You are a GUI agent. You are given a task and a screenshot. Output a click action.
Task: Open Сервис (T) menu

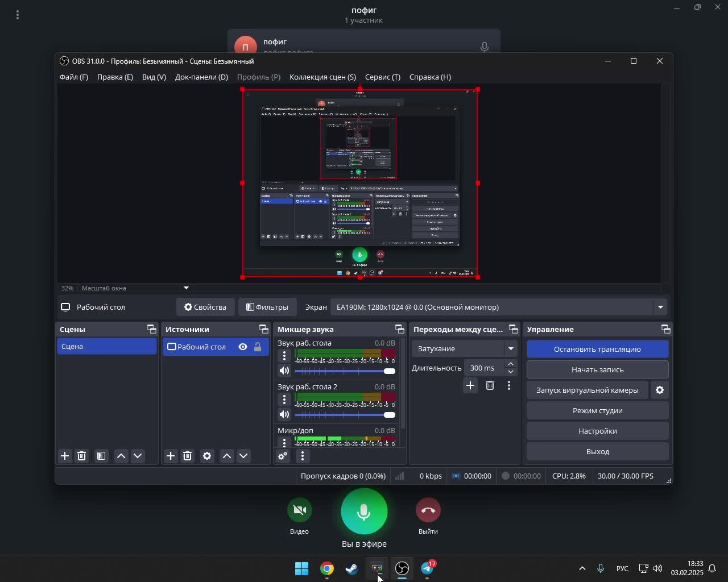pos(383,77)
